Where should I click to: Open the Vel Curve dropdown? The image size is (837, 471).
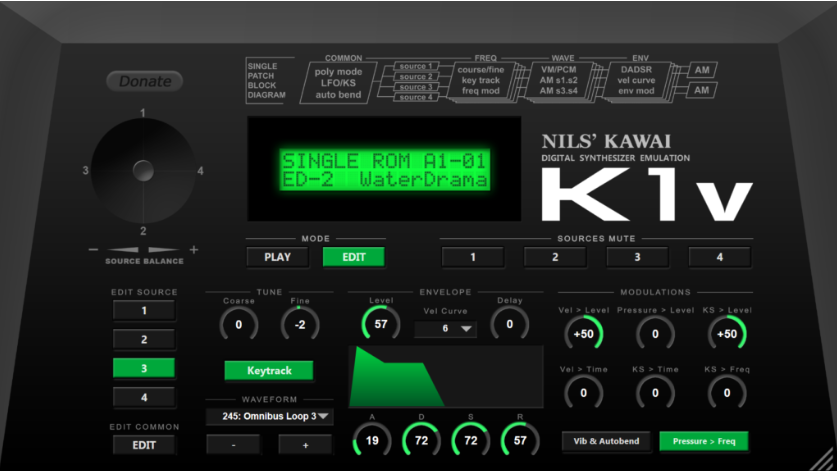tap(445, 328)
